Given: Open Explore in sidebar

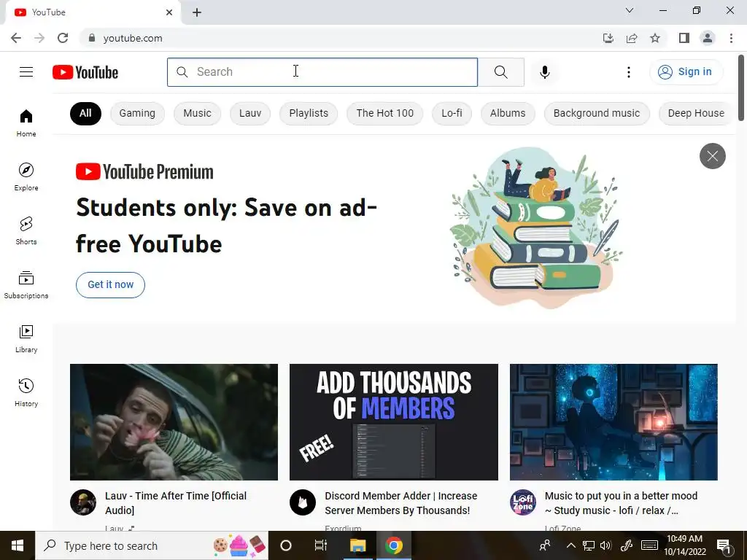Looking at the screenshot, I should [x=26, y=176].
